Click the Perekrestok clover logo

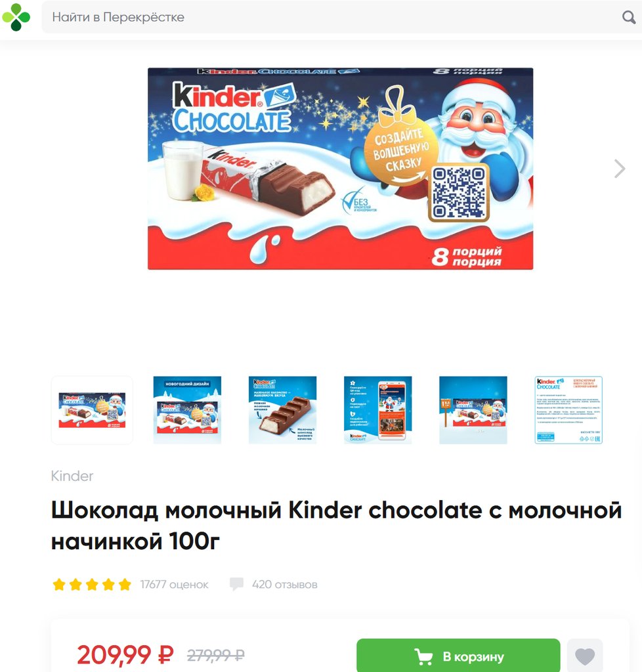(16, 17)
